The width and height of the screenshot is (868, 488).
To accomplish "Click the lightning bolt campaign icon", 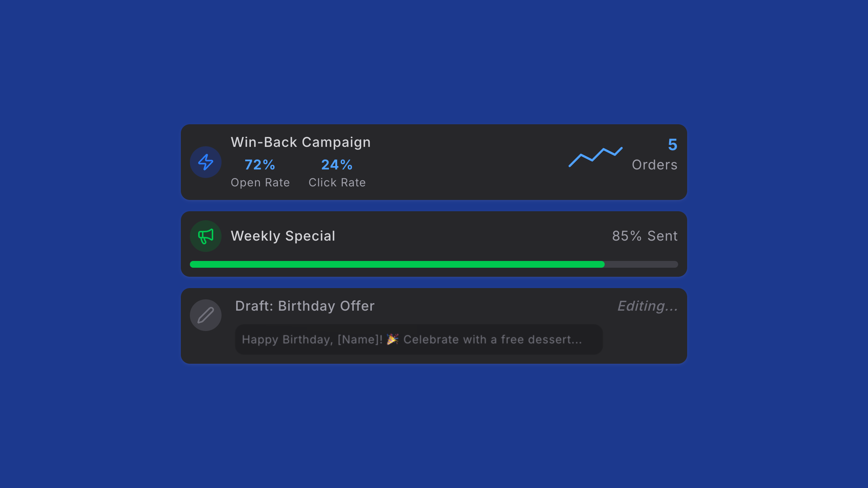I will pos(206,162).
